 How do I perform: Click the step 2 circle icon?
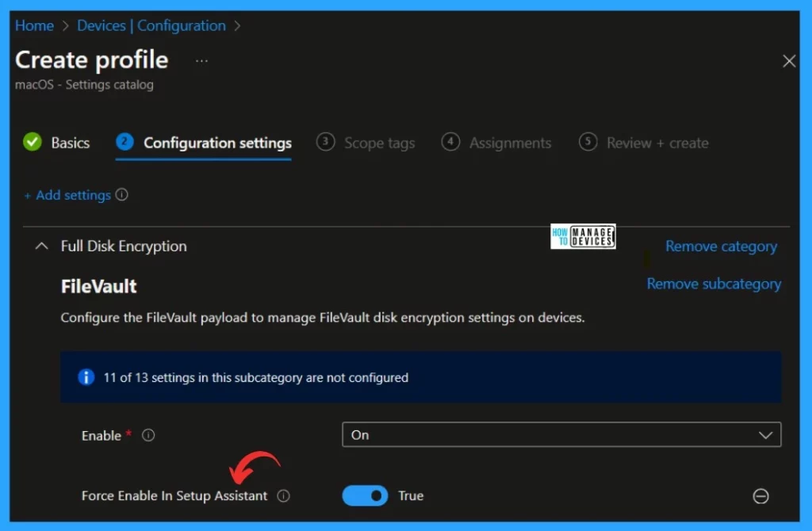[x=124, y=142]
